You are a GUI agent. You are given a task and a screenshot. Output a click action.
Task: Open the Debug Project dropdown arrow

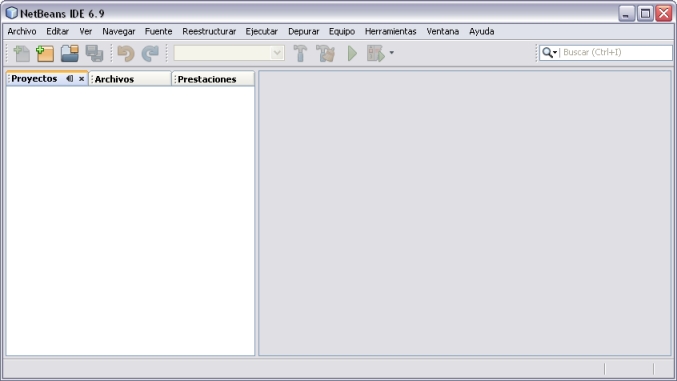click(x=392, y=53)
